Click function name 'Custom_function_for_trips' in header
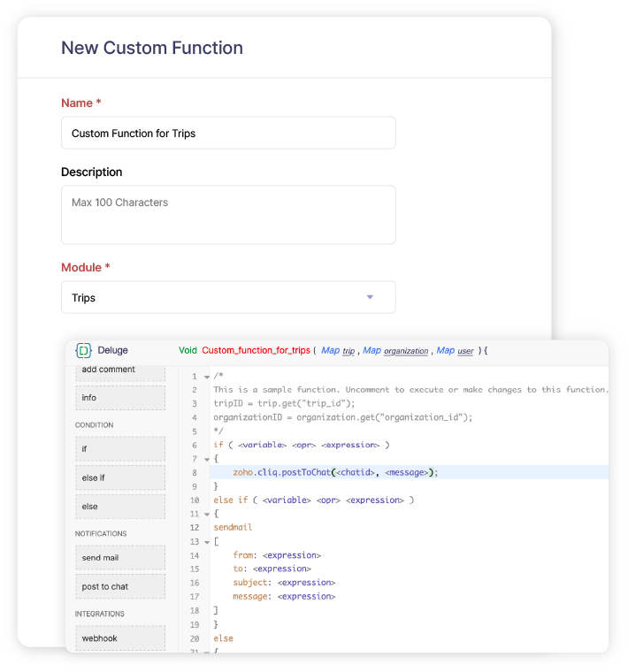The image size is (628, 672). click(x=256, y=350)
